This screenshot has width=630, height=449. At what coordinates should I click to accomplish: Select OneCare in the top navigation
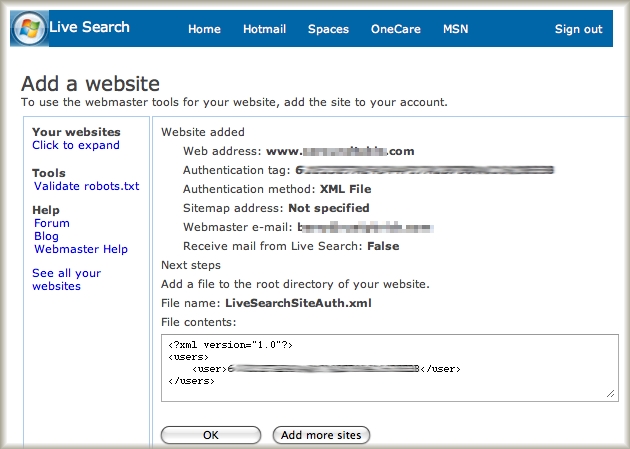[395, 29]
